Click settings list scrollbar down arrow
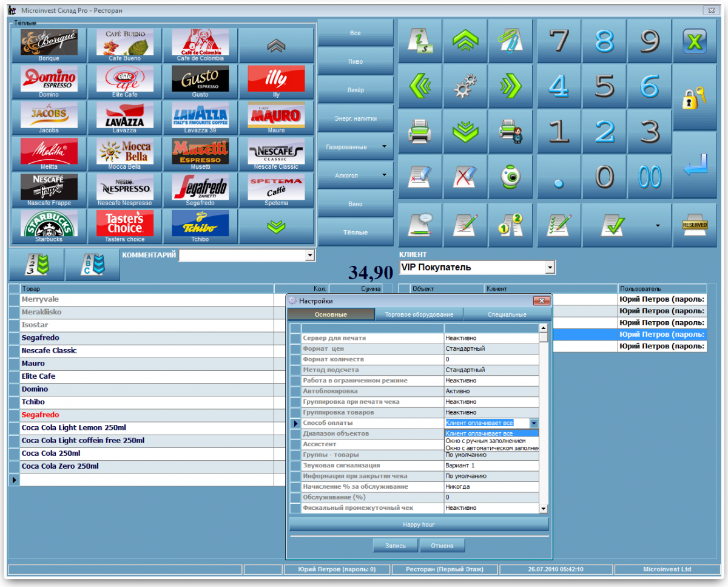This screenshot has width=728, height=587. (x=544, y=509)
